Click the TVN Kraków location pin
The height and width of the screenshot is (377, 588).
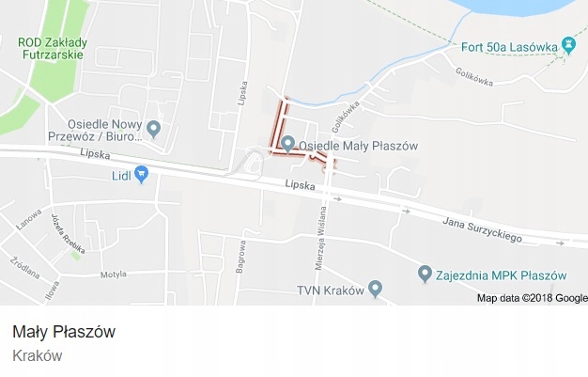375,289
